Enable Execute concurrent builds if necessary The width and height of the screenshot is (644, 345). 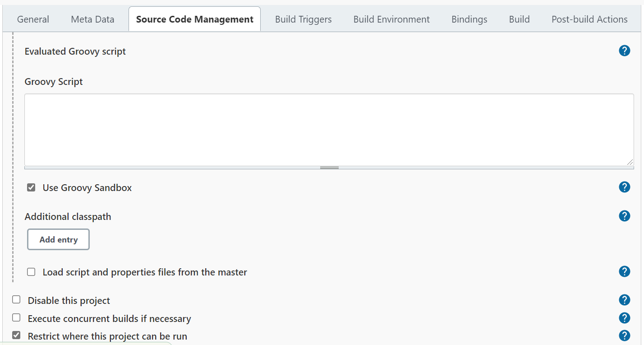coord(17,318)
